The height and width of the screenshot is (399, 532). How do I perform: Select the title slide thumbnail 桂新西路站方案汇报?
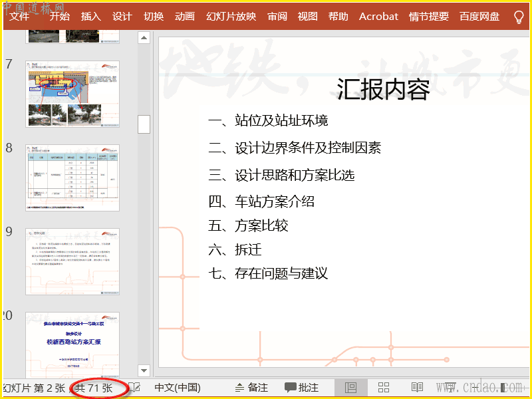click(x=72, y=344)
